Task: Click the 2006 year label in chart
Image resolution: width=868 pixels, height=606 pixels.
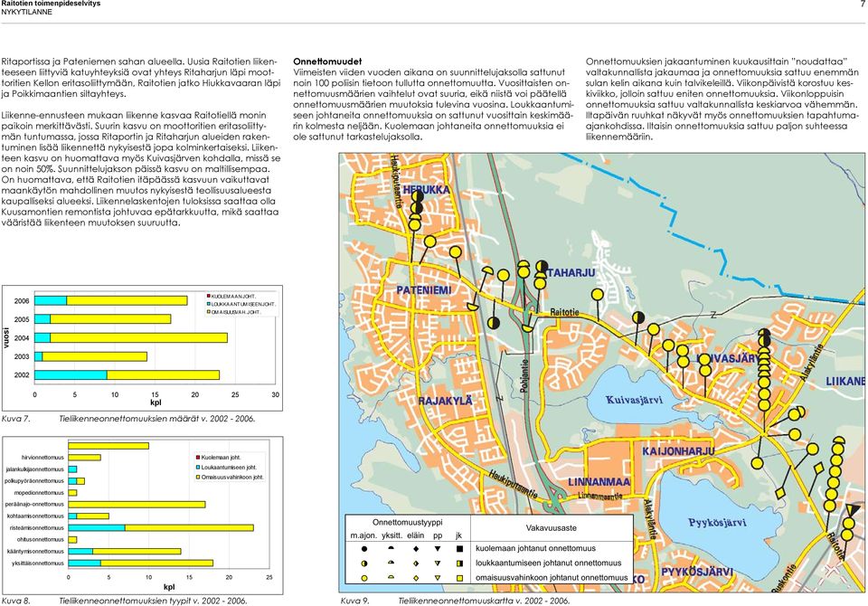Action: 22,301
